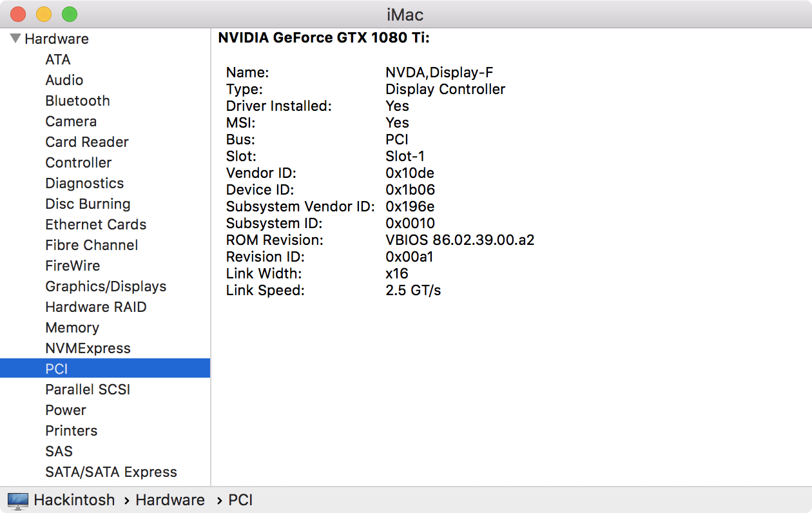Click the Vendor ID value 0x10de
The height and width of the screenshot is (513, 812).
[410, 173]
